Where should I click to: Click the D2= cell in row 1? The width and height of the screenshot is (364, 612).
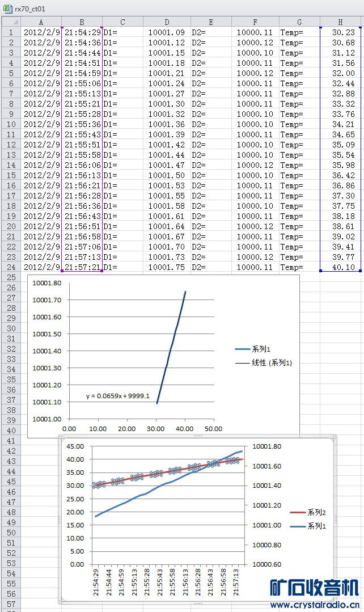pyautogui.click(x=211, y=32)
